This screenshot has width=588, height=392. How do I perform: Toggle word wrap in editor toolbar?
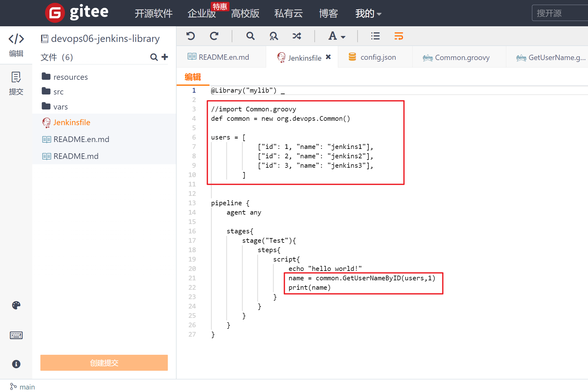coord(399,36)
